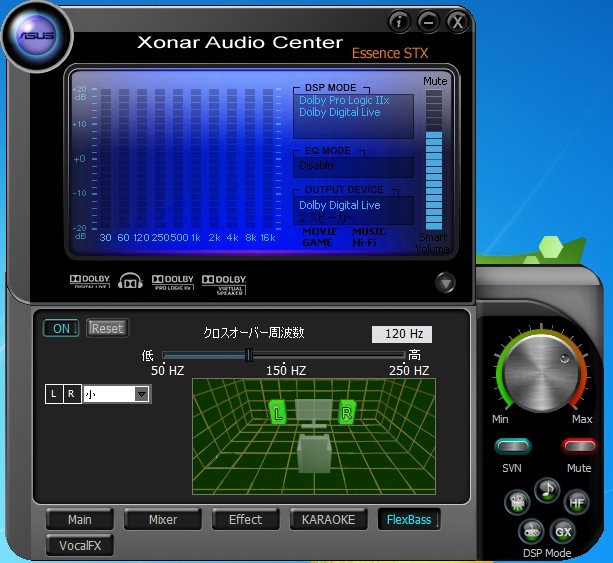Click the MUSIC label on display
The image size is (613, 563).
369,232
